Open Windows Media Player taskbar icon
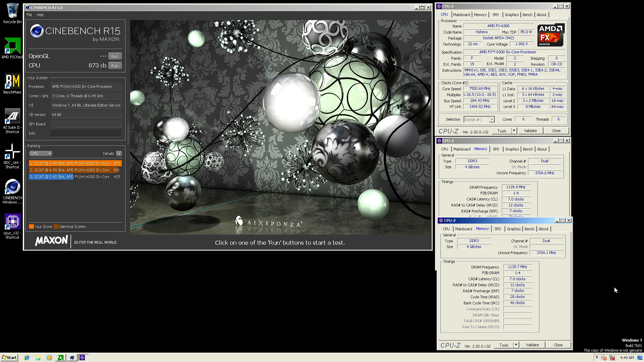This screenshot has width=644, height=362. click(x=49, y=358)
